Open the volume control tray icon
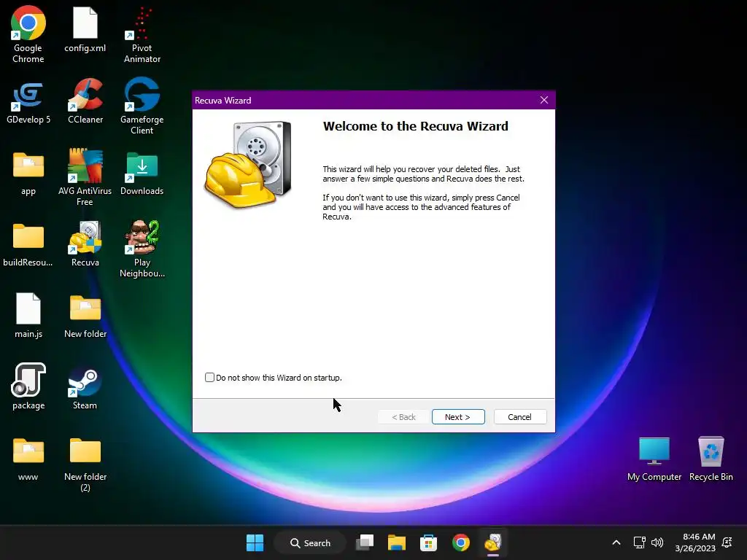 [657, 542]
